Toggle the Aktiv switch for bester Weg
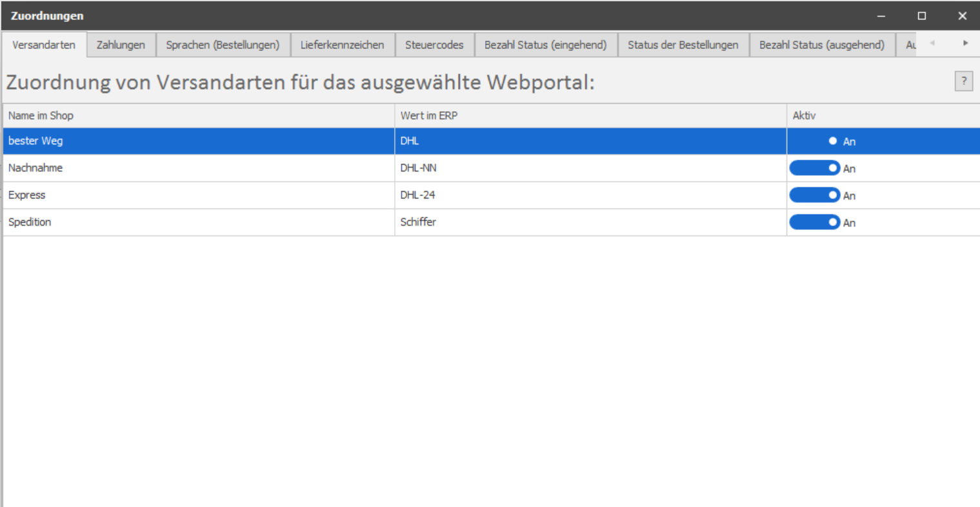The image size is (980, 507). (815, 141)
